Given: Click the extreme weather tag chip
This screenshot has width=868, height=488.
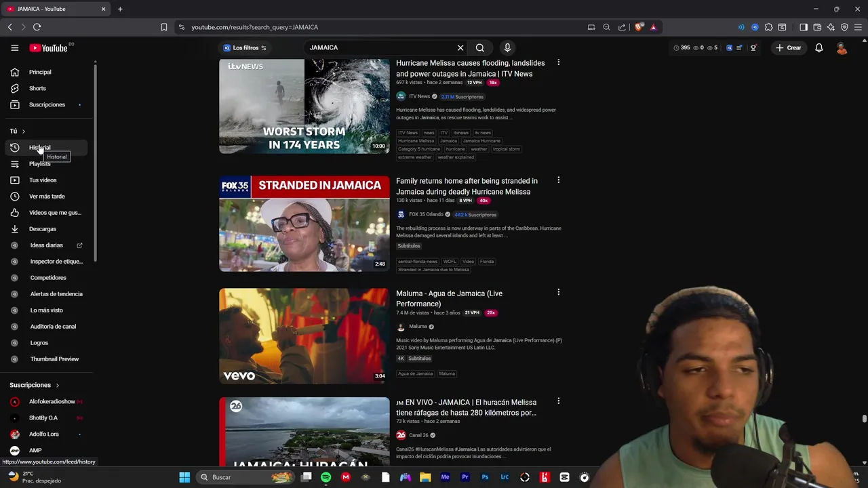Looking at the screenshot, I should [x=415, y=157].
